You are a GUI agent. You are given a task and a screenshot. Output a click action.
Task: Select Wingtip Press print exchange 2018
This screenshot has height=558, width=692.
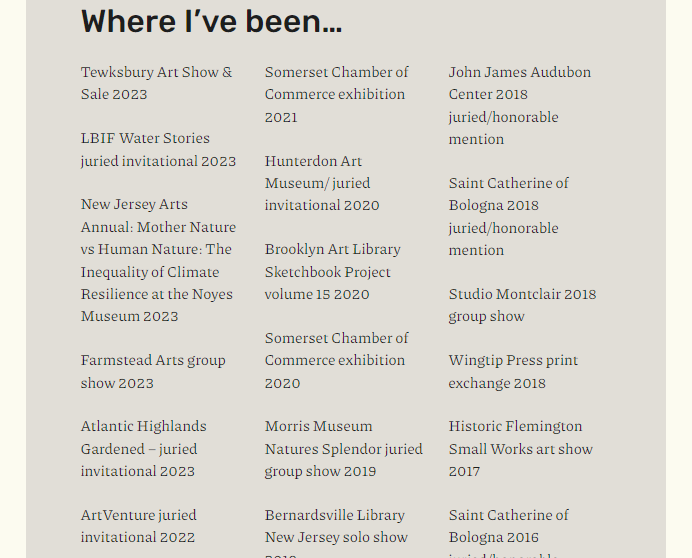pos(513,371)
